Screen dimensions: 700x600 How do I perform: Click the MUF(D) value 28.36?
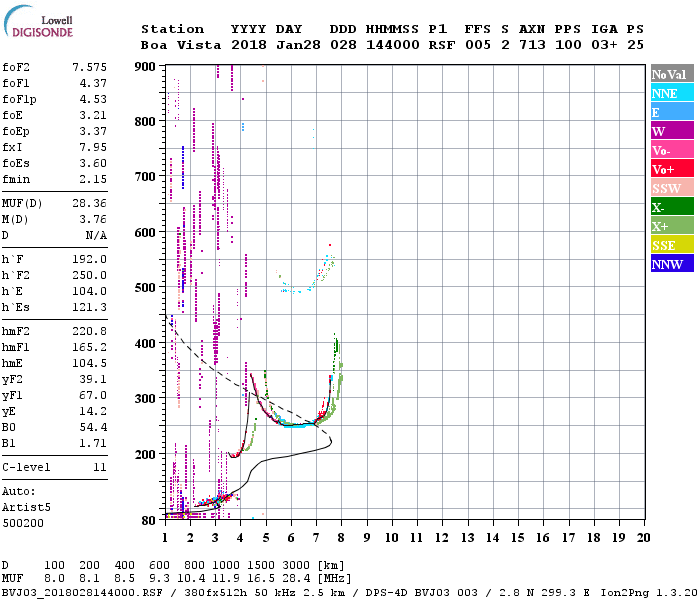click(89, 204)
